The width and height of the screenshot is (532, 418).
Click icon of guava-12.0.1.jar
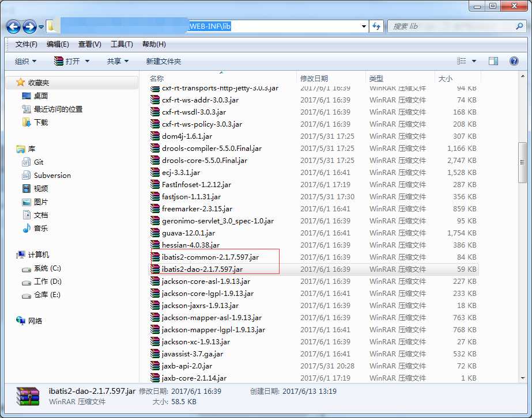[155, 233]
